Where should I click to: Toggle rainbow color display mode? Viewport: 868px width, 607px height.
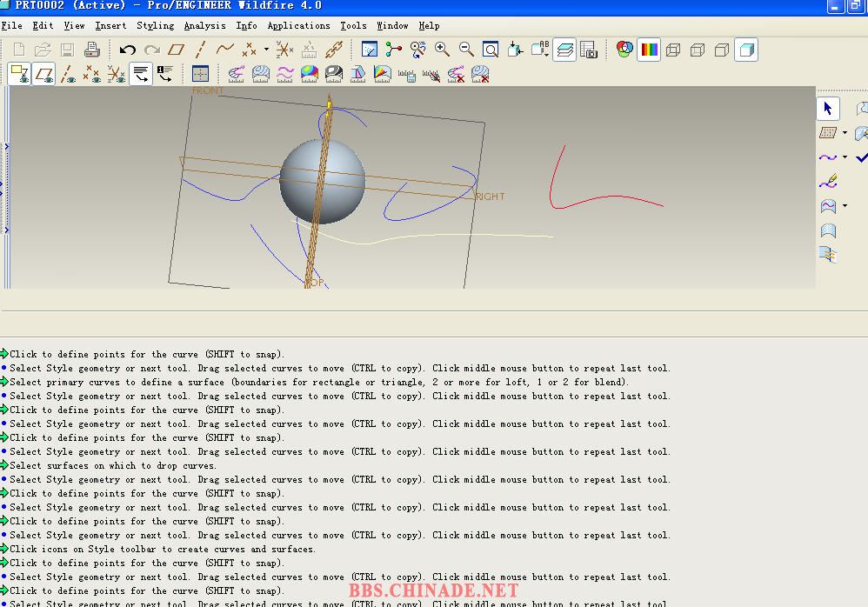coord(649,50)
